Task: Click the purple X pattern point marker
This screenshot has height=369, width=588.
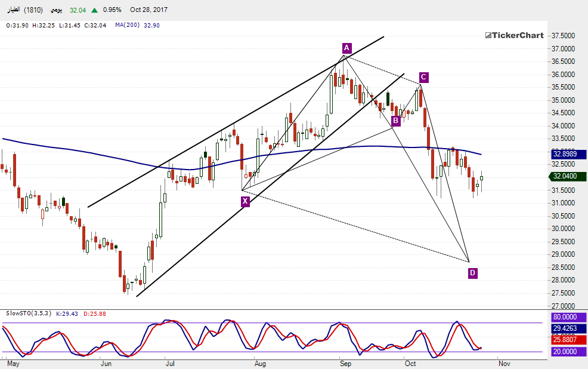Action: coord(245,202)
